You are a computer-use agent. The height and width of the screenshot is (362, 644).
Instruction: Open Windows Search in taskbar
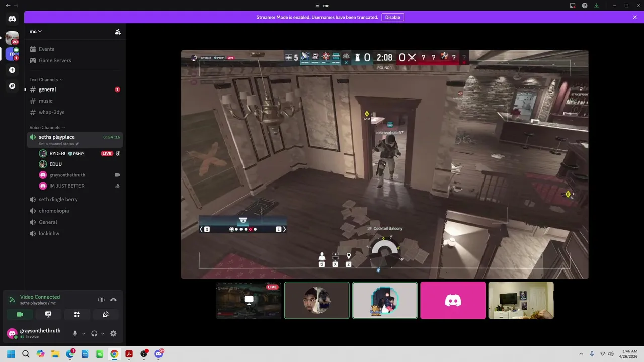pos(26,354)
